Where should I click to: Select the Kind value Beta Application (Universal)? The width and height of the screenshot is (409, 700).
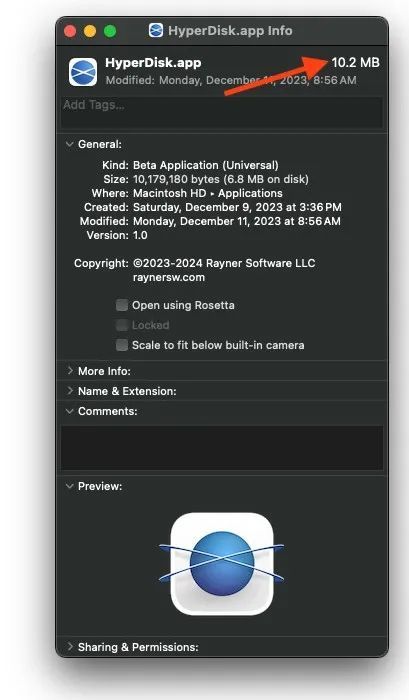pos(205,165)
